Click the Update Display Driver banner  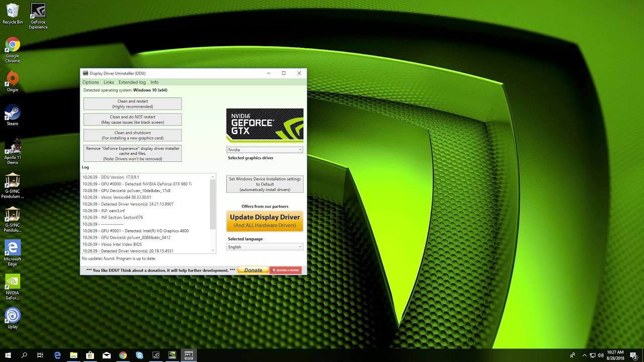(265, 221)
